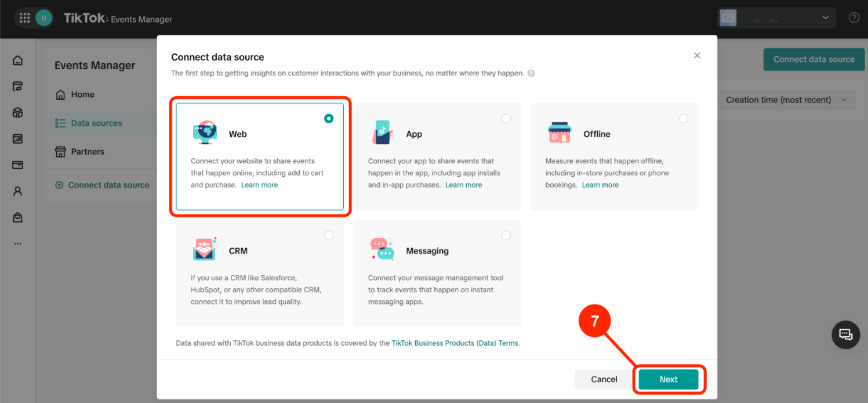This screenshot has width=868, height=403.
Task: Click the home icon in left rail
Action: 17,60
